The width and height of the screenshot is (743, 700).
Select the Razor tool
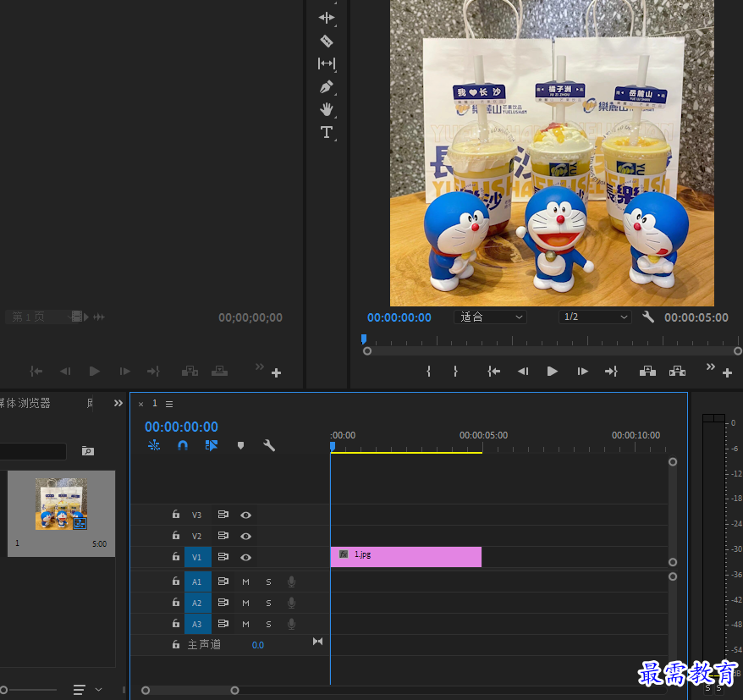click(x=327, y=41)
